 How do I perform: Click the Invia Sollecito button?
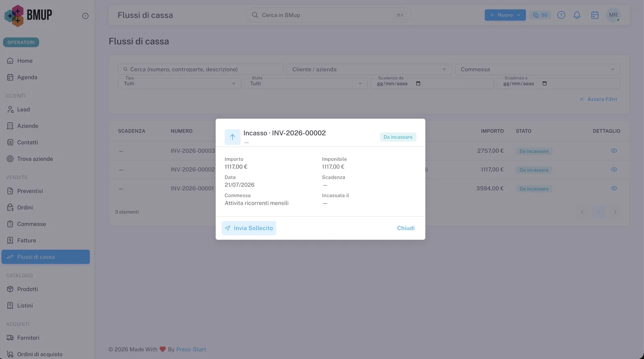[x=249, y=228]
